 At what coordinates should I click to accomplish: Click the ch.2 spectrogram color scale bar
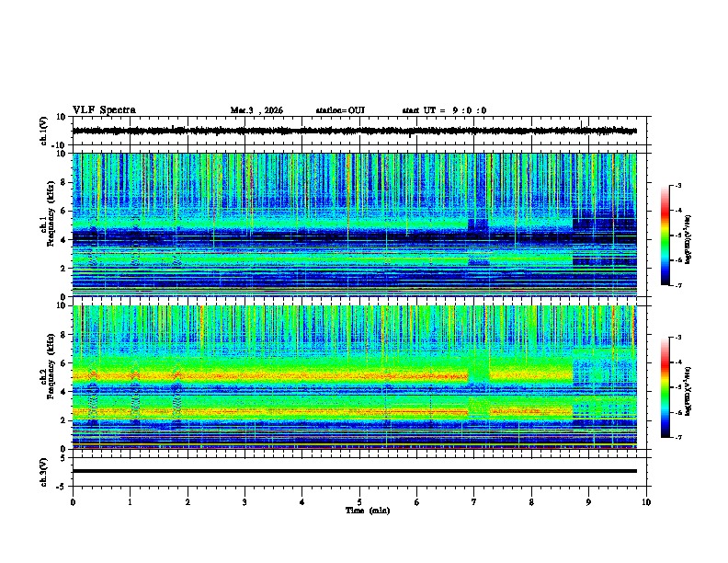[665, 387]
